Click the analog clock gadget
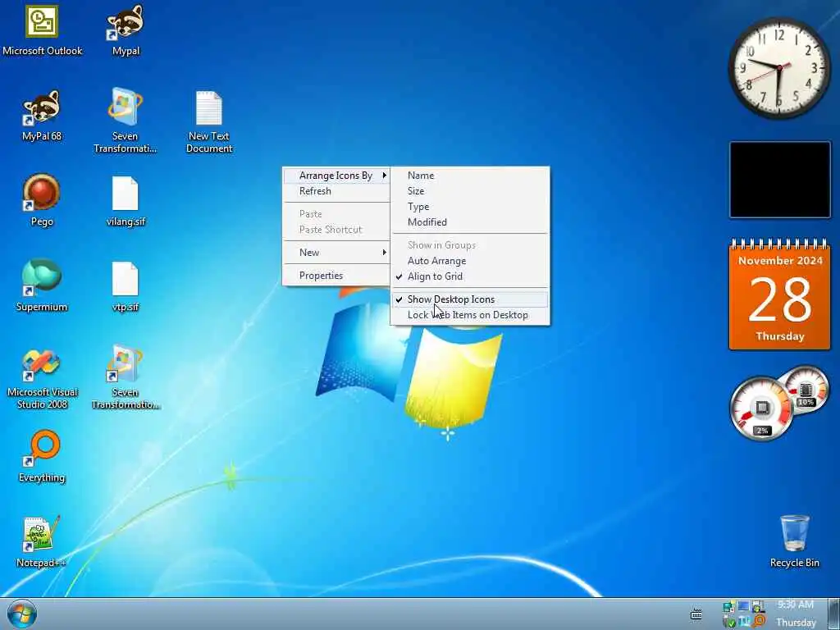The image size is (840, 630). (779, 68)
